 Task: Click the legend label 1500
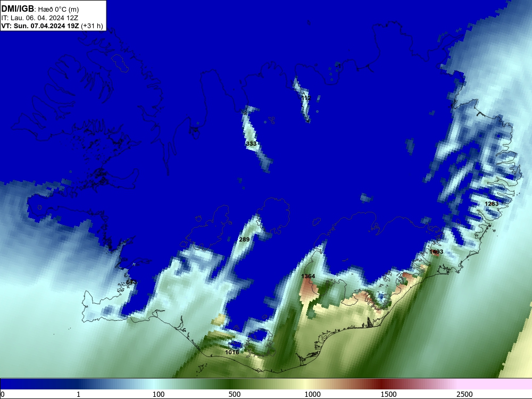(388, 394)
